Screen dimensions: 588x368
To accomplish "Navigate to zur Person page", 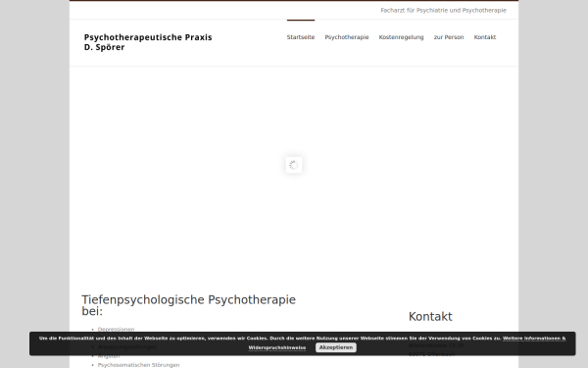I will (449, 37).
